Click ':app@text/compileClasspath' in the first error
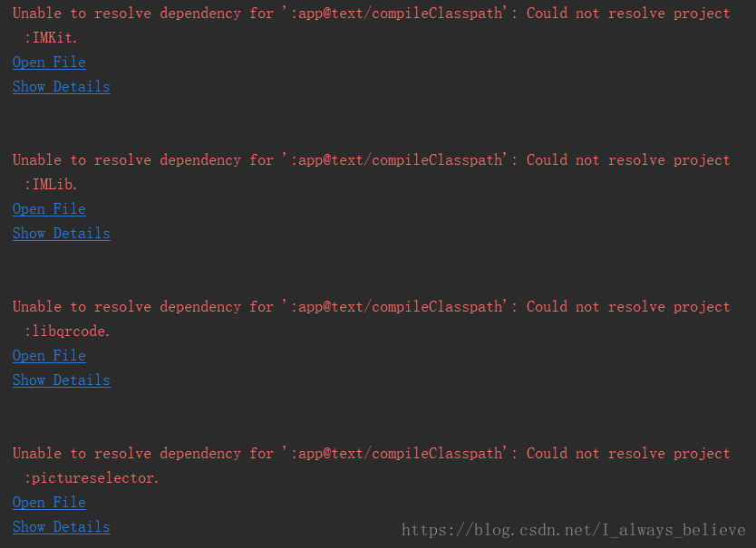756x548 pixels. click(x=401, y=13)
